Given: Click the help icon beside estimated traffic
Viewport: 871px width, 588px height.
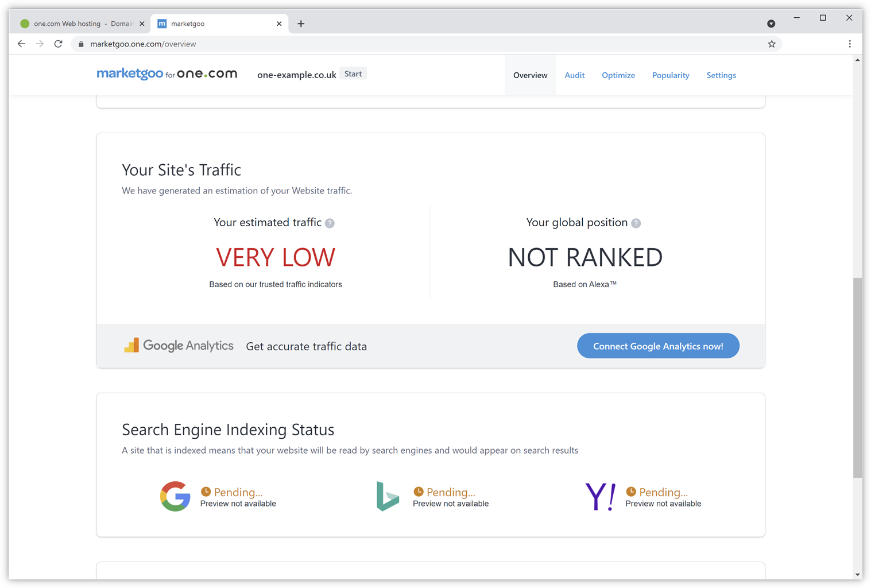Looking at the screenshot, I should pos(330,223).
